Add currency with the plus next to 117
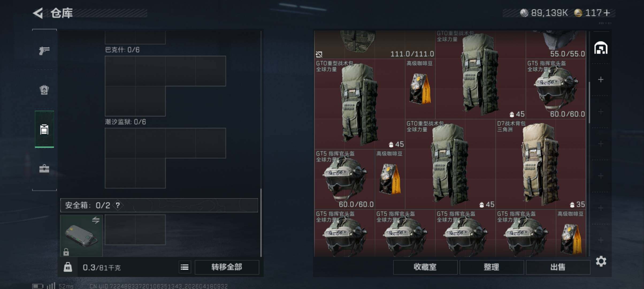This screenshot has height=289, width=644. point(607,13)
